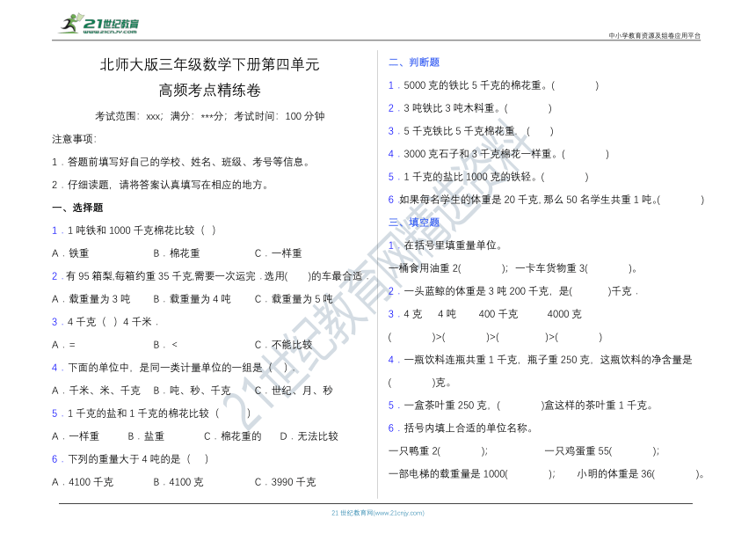Choose option C．世纪、月、秒
The height and width of the screenshot is (534, 756).
pos(294,391)
